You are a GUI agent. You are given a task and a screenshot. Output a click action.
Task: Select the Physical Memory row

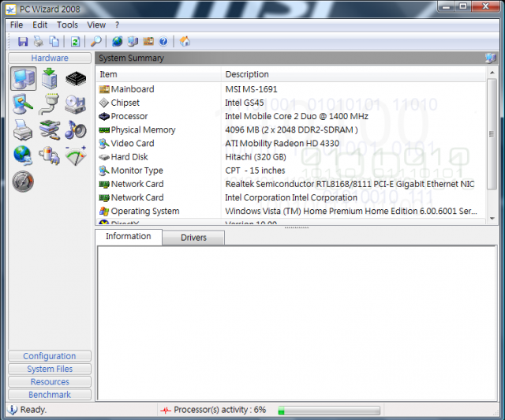[x=291, y=130]
